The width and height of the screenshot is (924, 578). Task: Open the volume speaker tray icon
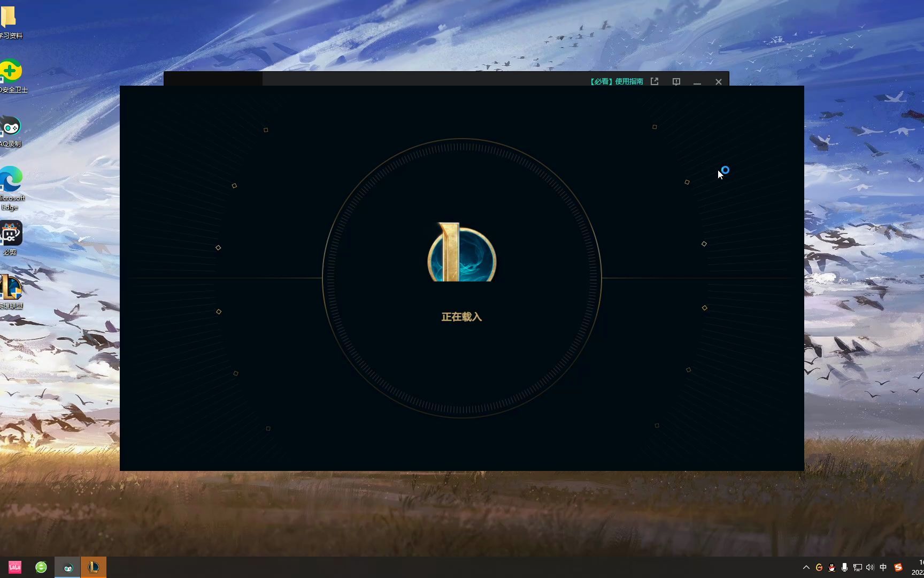870,567
